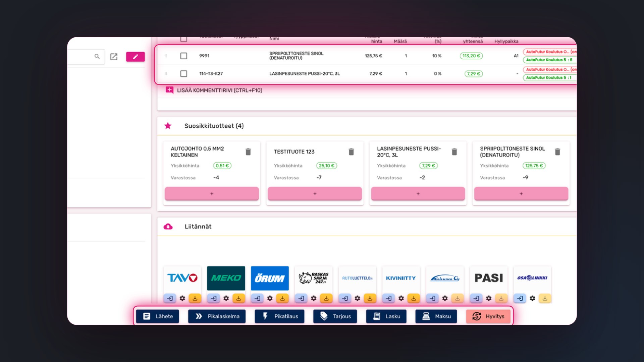
Task: Open the TAVO supplier logo
Action: [x=182, y=278]
